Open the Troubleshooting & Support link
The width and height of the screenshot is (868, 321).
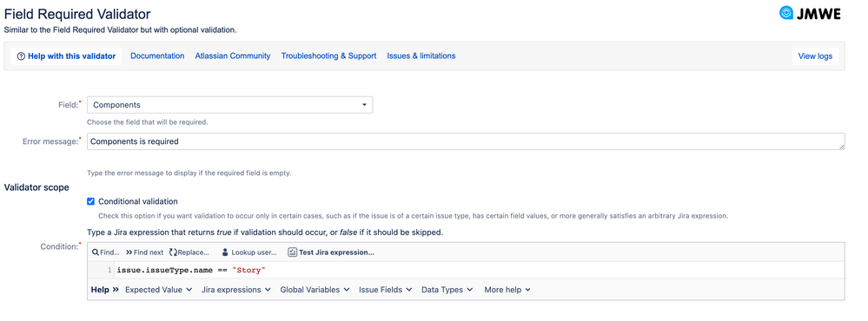[328, 56]
